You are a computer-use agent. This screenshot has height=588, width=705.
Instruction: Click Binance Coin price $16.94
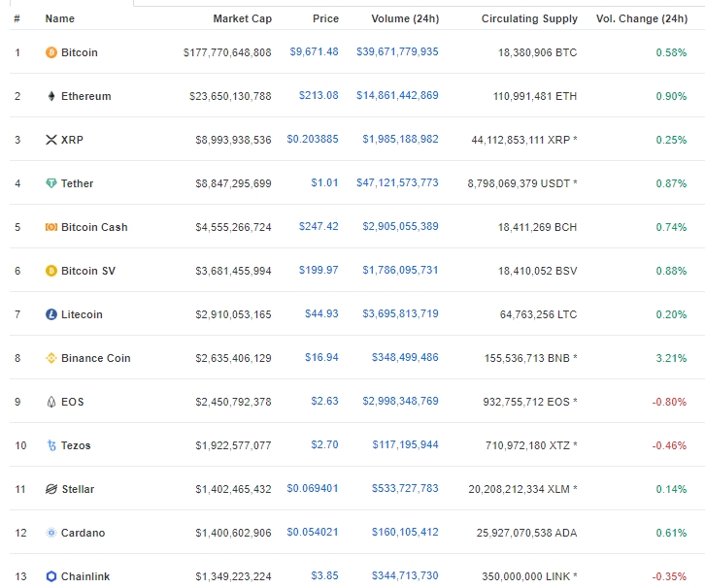(x=321, y=357)
